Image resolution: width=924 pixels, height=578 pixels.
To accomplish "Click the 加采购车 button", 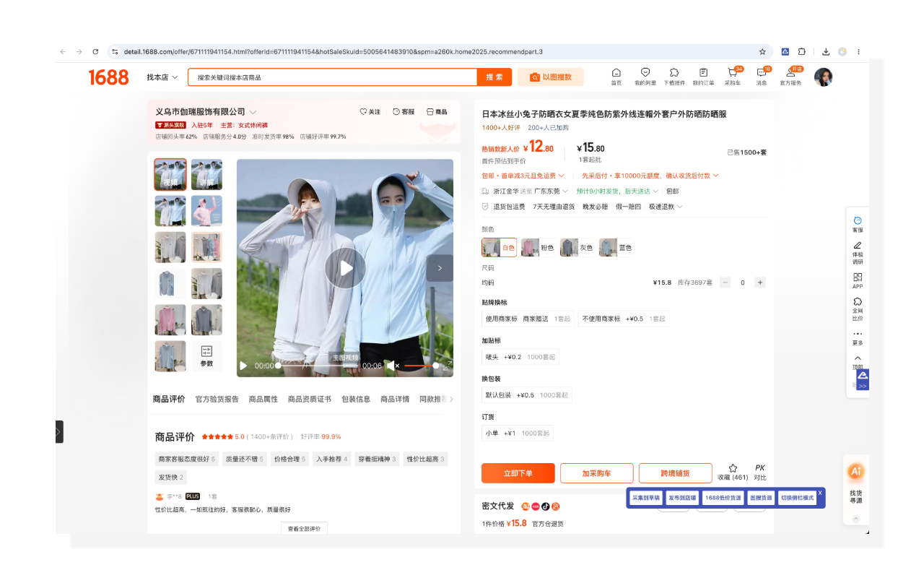I will [x=597, y=473].
